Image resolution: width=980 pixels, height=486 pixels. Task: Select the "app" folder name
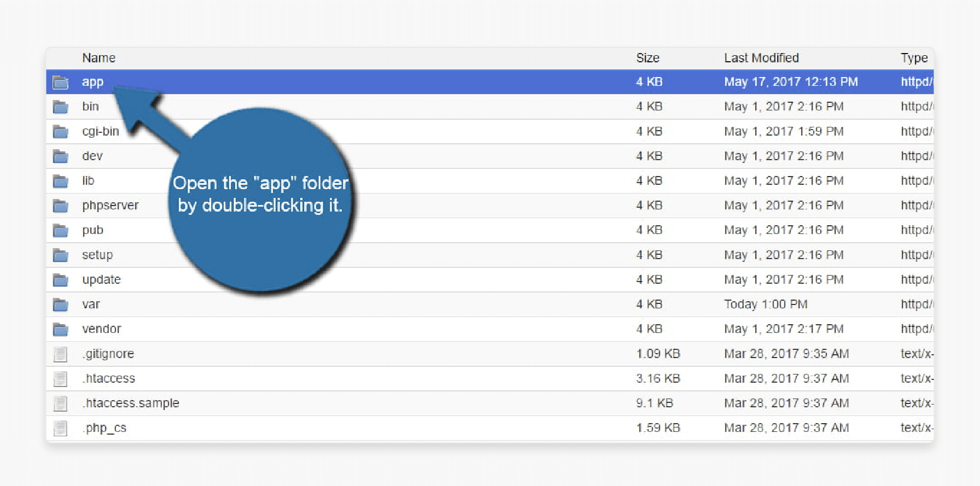coord(92,82)
